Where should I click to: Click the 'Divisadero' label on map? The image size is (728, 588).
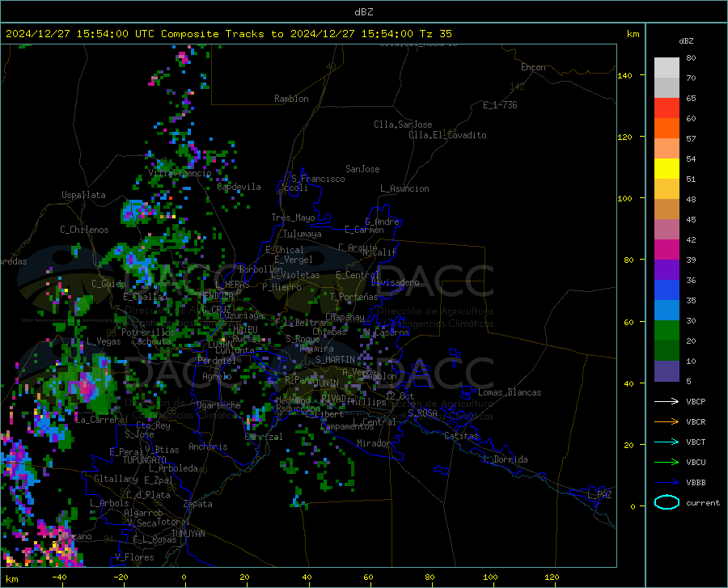coord(395,282)
